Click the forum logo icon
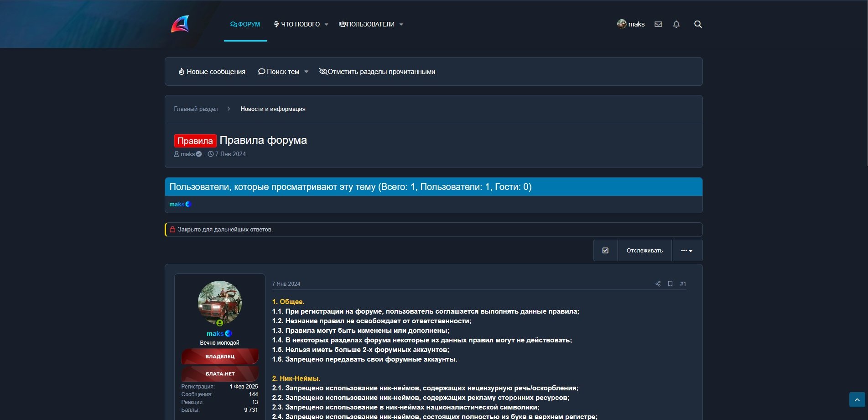 click(180, 24)
